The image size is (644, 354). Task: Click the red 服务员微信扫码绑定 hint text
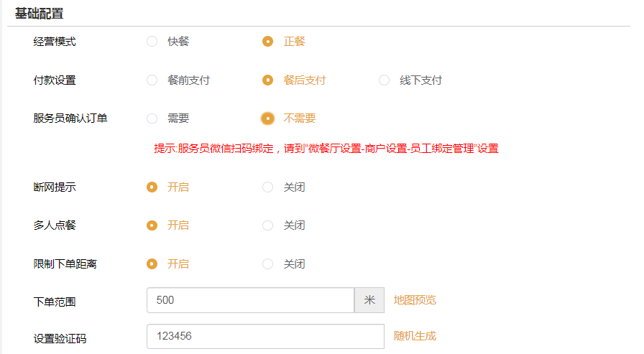[x=326, y=149]
